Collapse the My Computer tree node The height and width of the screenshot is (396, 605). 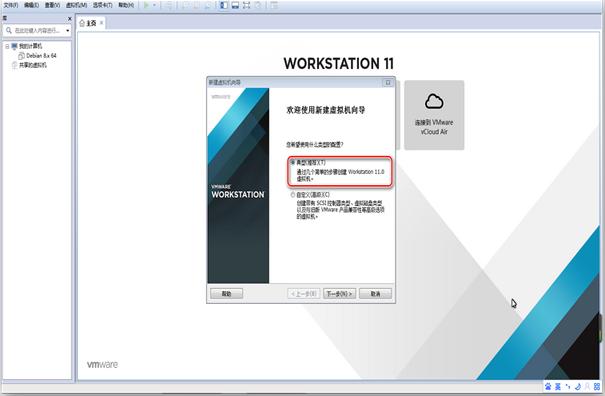[x=7, y=46]
